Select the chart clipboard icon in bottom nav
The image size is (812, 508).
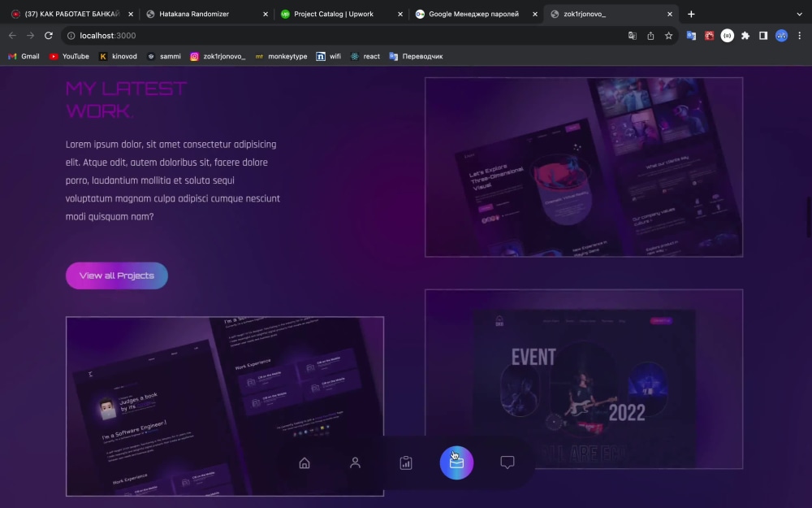click(406, 462)
